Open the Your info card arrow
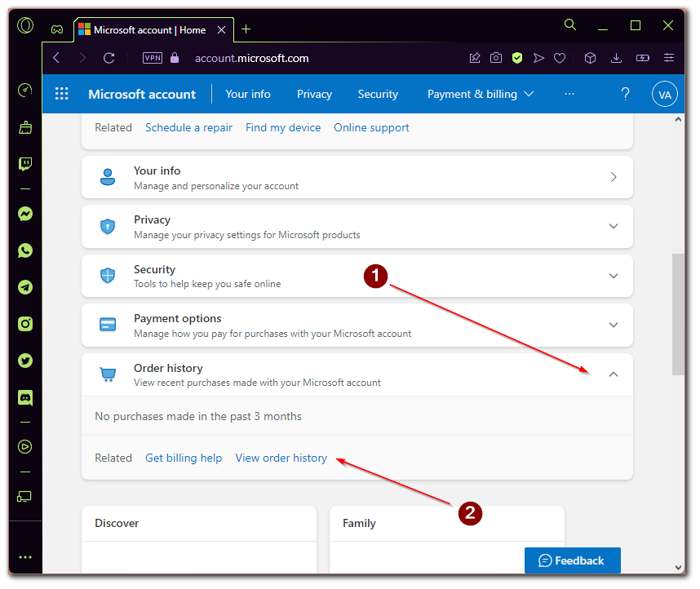700x589 pixels. tap(614, 177)
